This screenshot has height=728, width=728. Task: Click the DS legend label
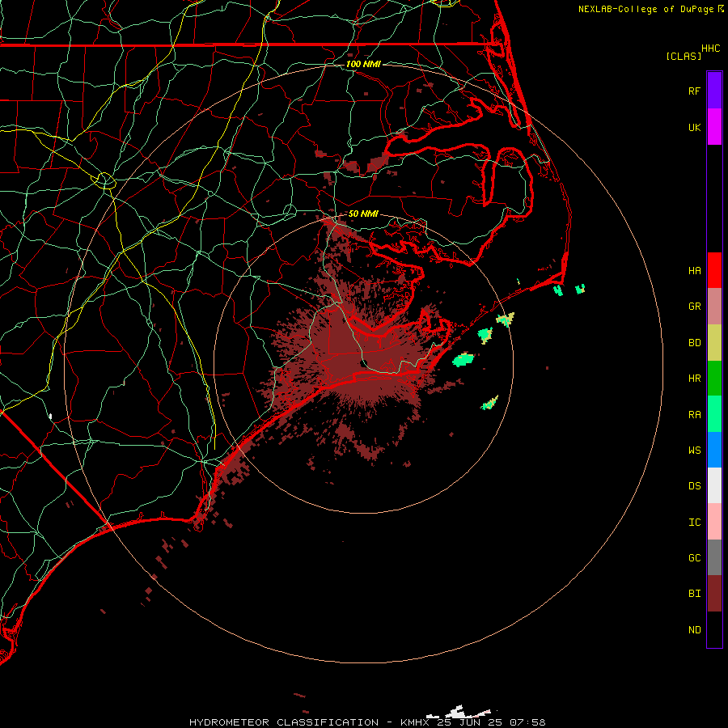(x=694, y=485)
